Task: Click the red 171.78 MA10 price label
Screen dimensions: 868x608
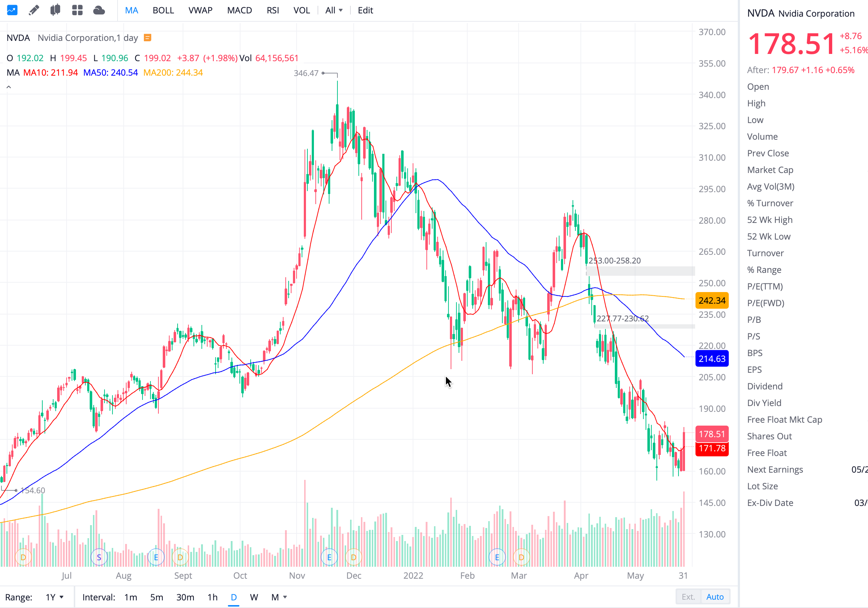Action: (x=712, y=448)
